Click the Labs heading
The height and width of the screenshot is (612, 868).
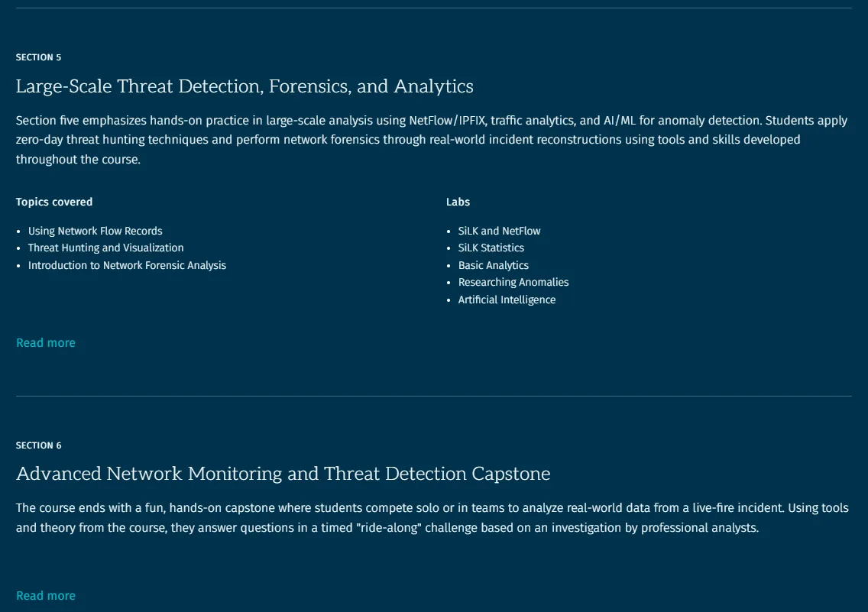pos(458,202)
